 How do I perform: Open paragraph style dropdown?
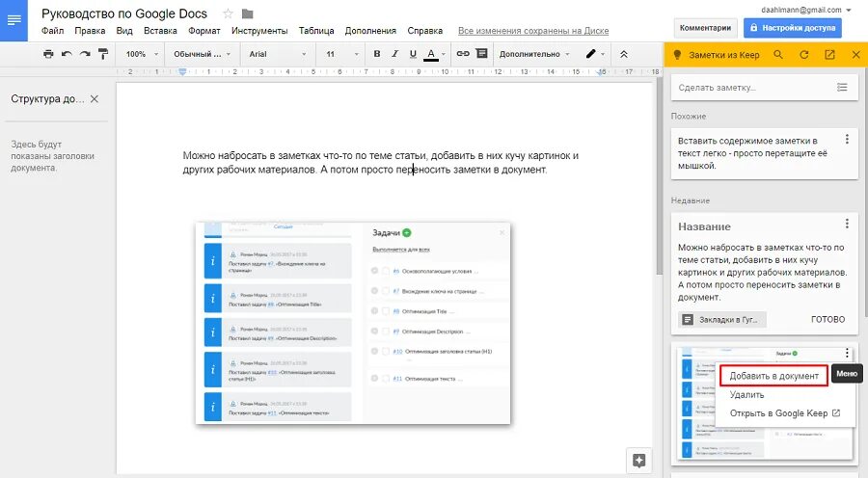click(203, 54)
